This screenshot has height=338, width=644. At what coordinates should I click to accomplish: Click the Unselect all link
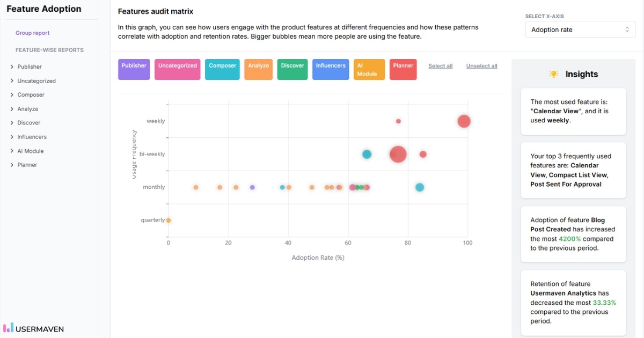481,65
